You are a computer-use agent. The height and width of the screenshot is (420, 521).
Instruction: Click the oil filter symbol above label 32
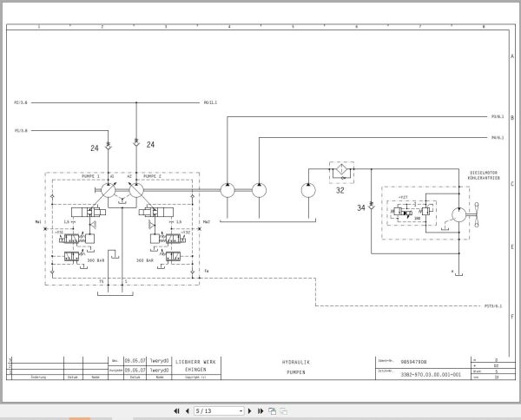341,170
